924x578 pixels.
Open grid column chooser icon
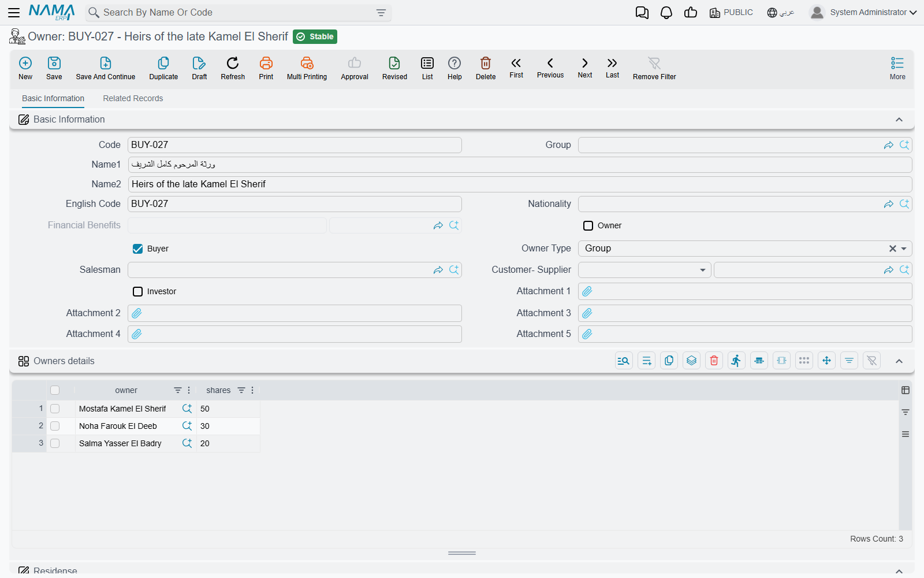906,390
